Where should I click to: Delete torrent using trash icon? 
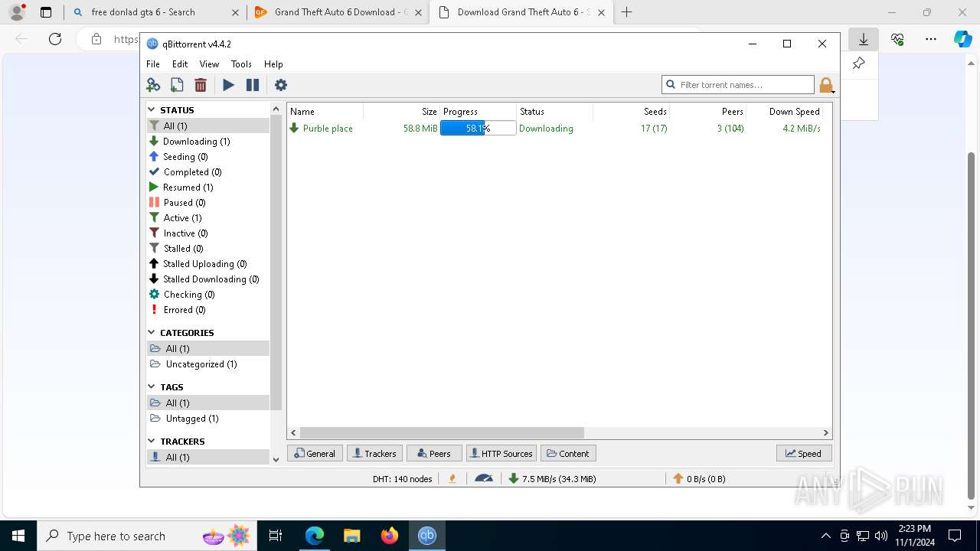(201, 85)
